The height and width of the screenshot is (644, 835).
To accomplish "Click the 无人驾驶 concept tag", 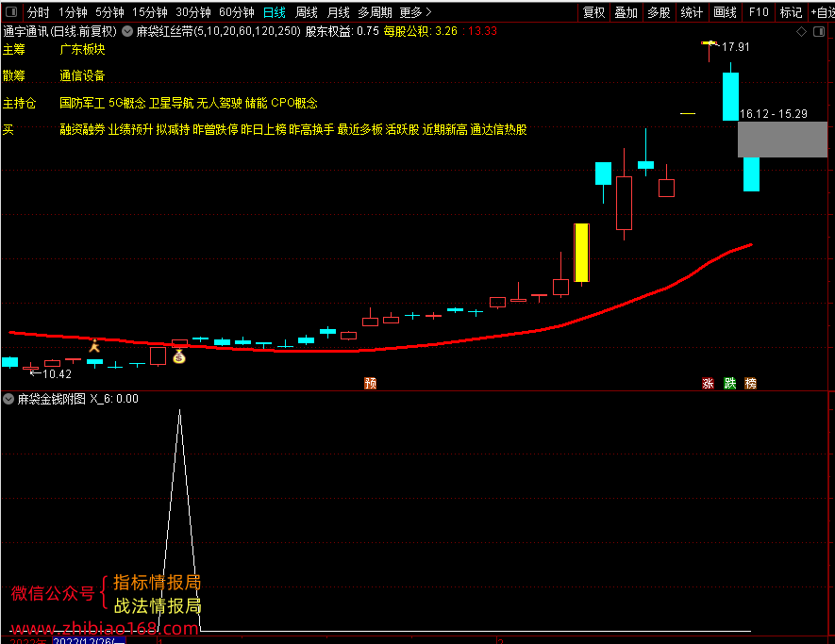I will pos(220,103).
